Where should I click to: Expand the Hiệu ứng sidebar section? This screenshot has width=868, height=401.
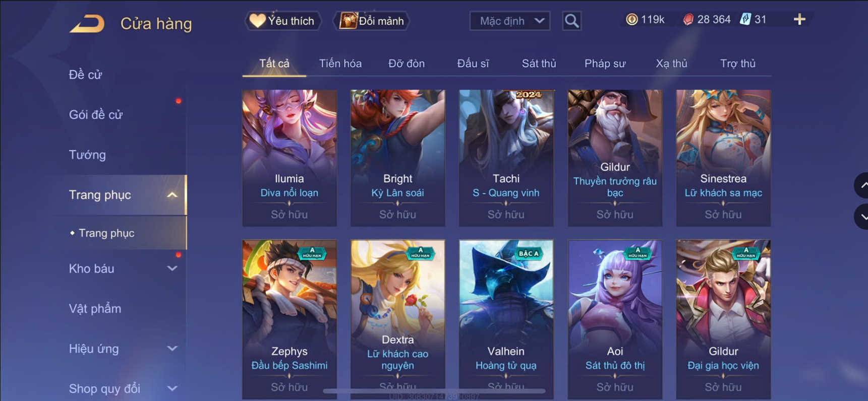(172, 349)
